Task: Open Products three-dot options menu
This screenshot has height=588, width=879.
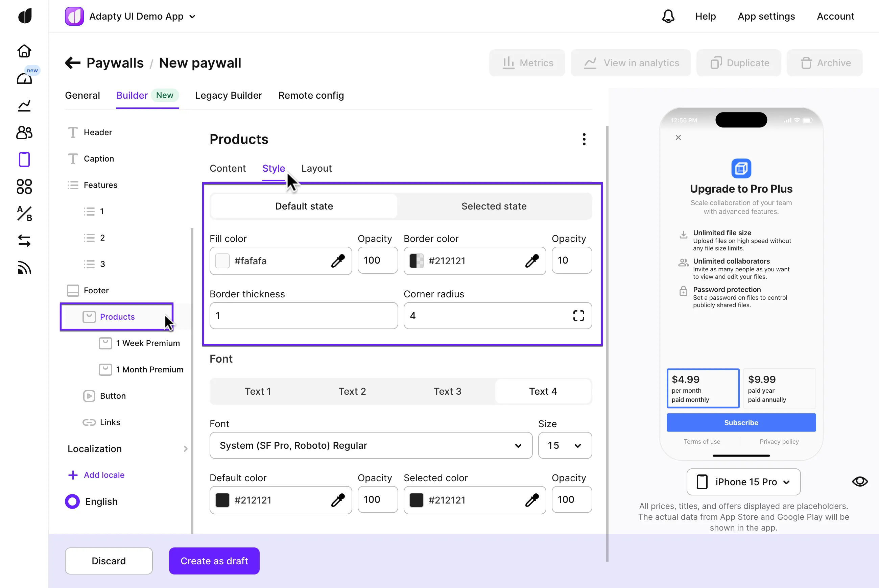Action: [x=584, y=139]
